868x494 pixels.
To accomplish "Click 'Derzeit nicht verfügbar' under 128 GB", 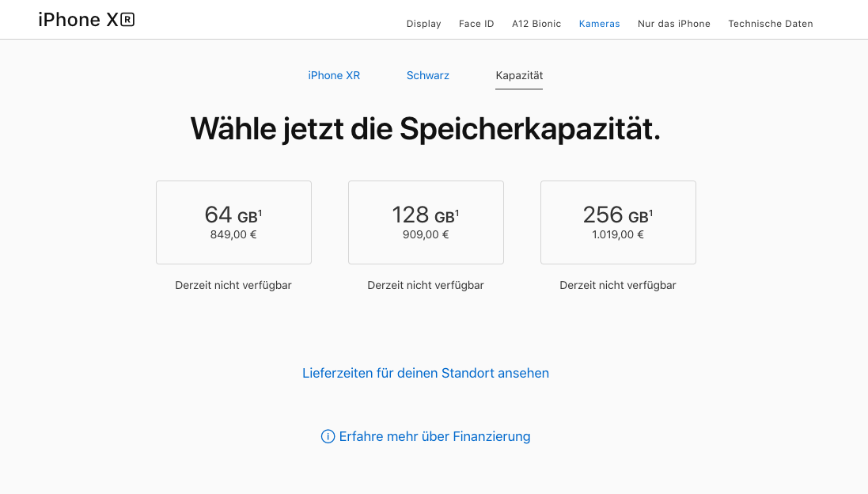I will [x=426, y=285].
